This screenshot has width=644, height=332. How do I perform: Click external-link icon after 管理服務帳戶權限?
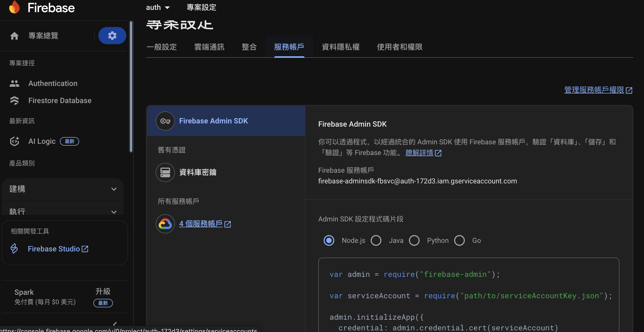tap(629, 90)
